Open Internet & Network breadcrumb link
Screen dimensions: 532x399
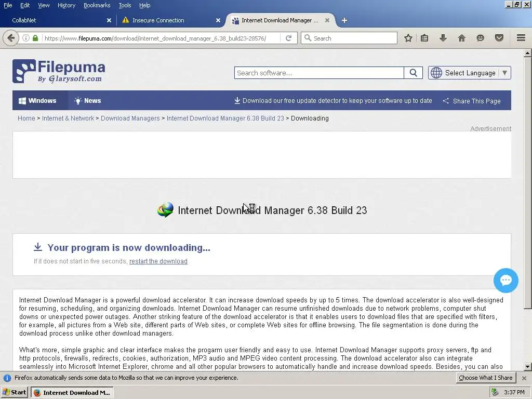pyautogui.click(x=68, y=118)
